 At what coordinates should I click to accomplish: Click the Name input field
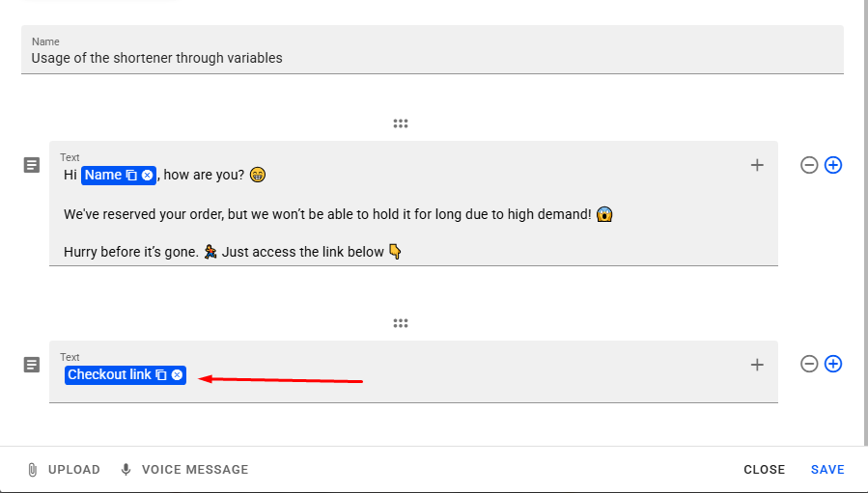click(432, 58)
